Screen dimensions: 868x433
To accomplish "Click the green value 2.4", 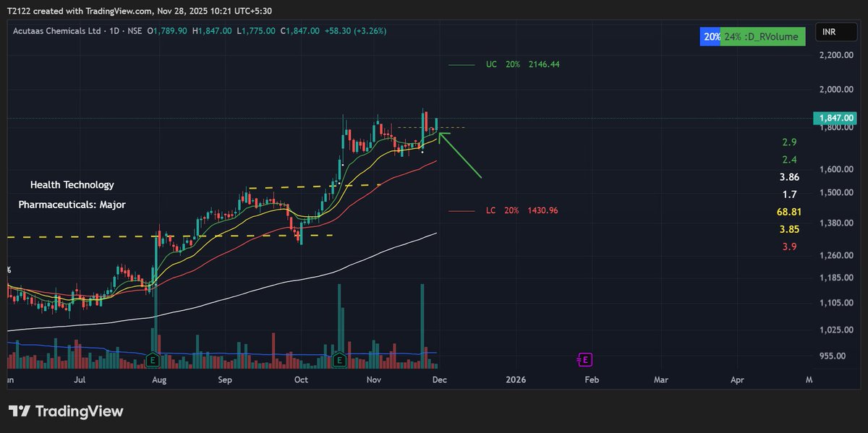I will [x=790, y=159].
